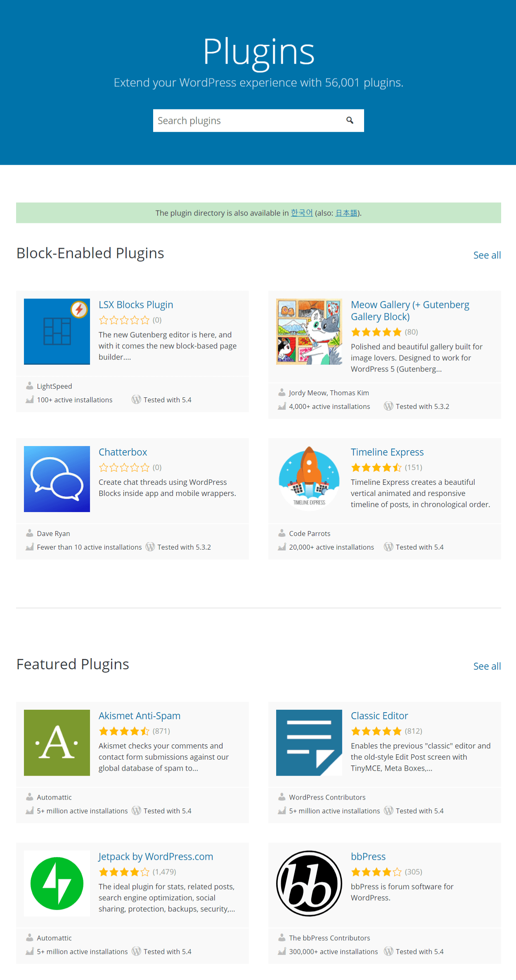This screenshot has height=980, width=516.
Task: Click the Chatterbox empty star rating
Action: tap(124, 467)
